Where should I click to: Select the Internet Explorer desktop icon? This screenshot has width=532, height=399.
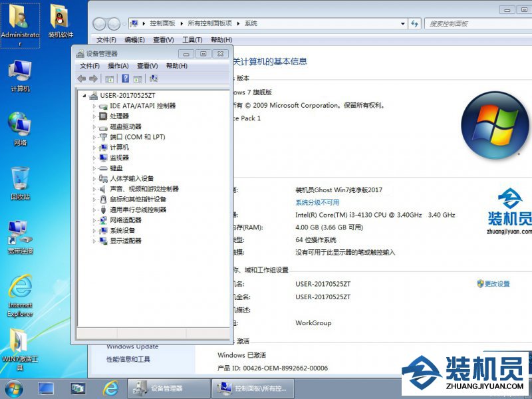pos(20,296)
